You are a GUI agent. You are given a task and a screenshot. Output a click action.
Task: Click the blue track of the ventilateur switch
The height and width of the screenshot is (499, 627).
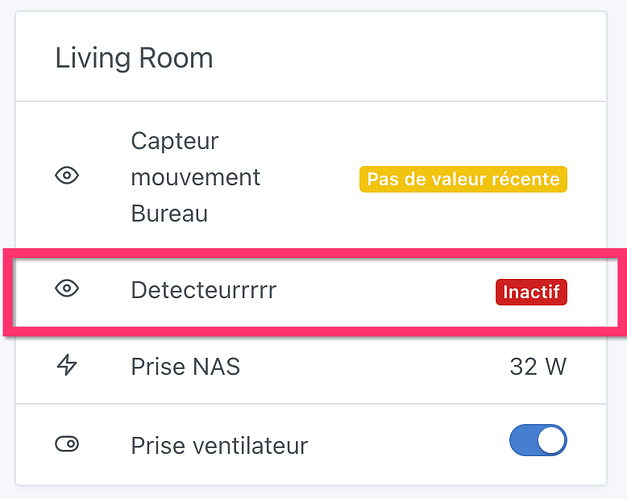[522, 441]
